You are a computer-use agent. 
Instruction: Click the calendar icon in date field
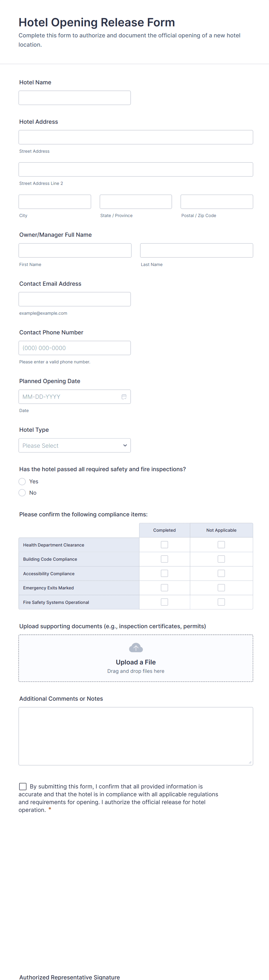(x=124, y=396)
